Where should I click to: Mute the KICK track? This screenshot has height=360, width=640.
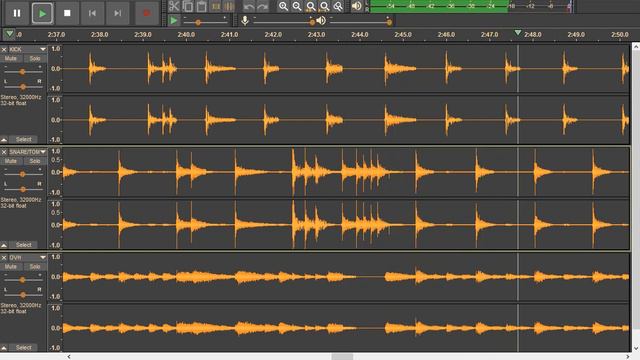click(11, 58)
